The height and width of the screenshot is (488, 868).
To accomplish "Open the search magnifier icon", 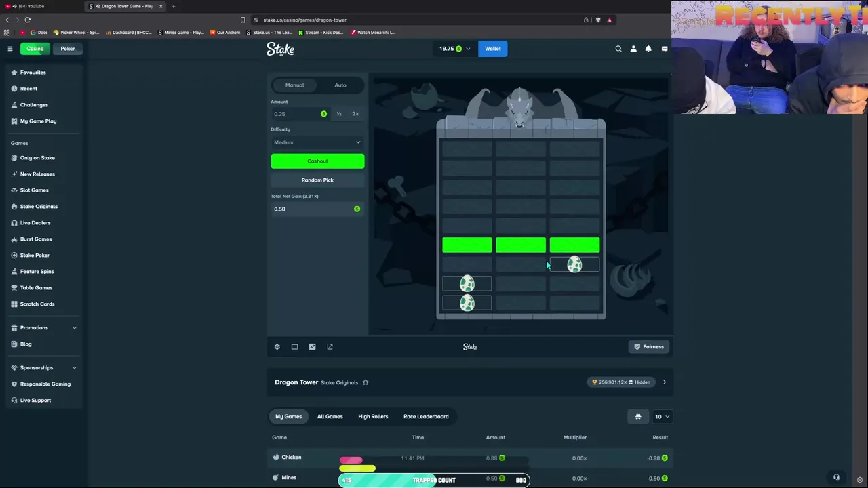I will 618,49.
